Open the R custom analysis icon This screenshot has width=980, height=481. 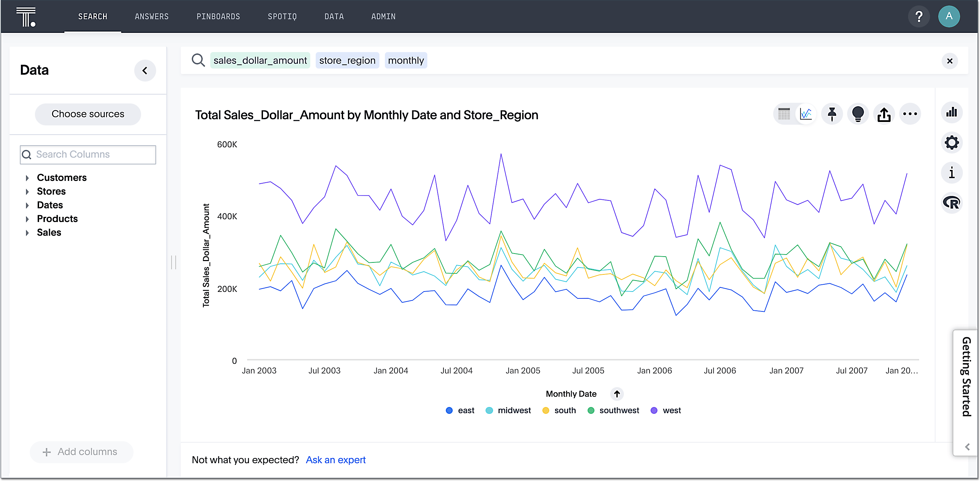tap(952, 202)
